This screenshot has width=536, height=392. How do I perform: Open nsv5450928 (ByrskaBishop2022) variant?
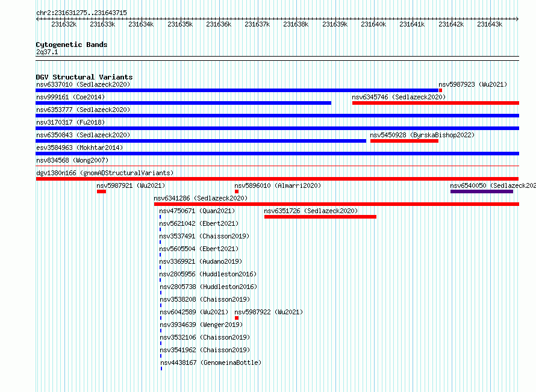[422, 135]
